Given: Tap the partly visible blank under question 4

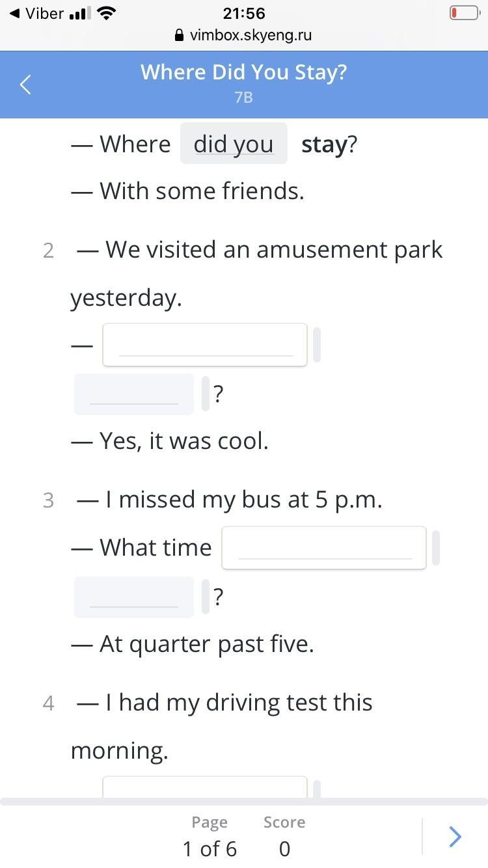Looking at the screenshot, I should point(205,786).
